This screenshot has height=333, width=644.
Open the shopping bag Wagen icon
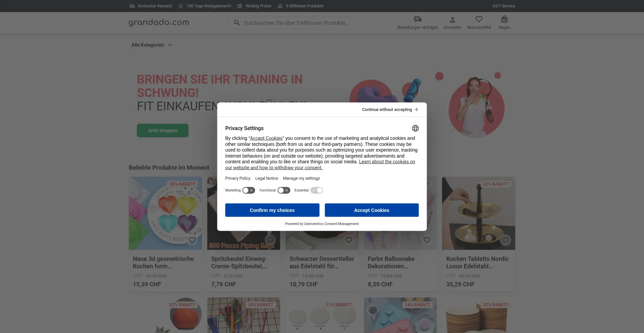pyautogui.click(x=504, y=19)
